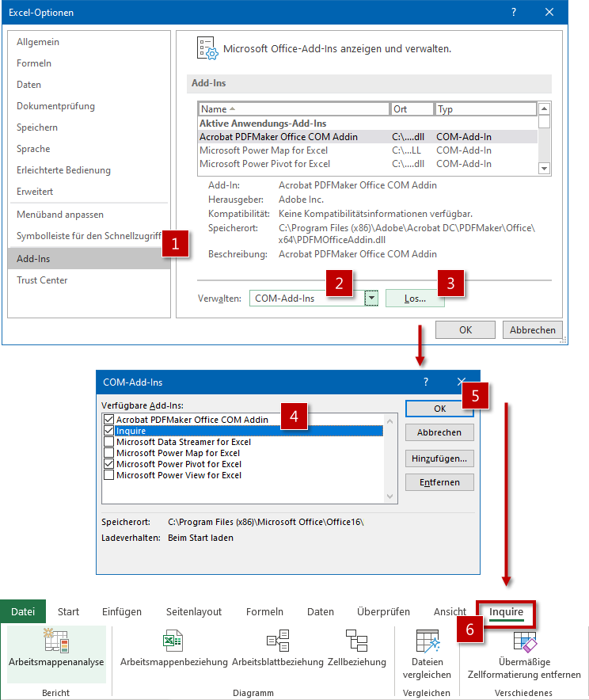Remove excessive cell formatting via Übermäßige Zellformatierung
The width and height of the screenshot is (589, 700).
click(524, 642)
